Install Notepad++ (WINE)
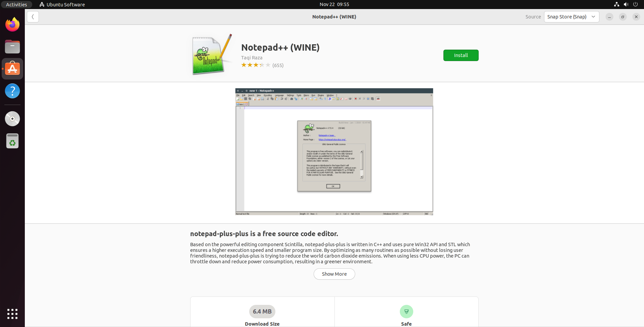Image resolution: width=644 pixels, height=327 pixels. tap(461, 55)
